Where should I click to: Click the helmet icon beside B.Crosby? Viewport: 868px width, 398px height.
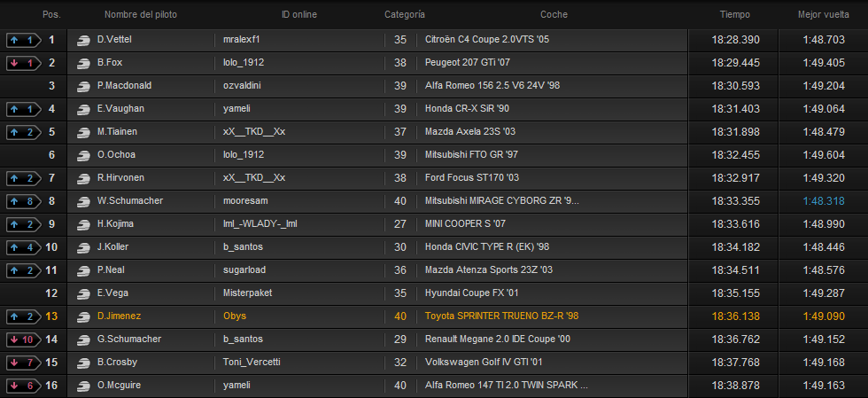pos(83,363)
